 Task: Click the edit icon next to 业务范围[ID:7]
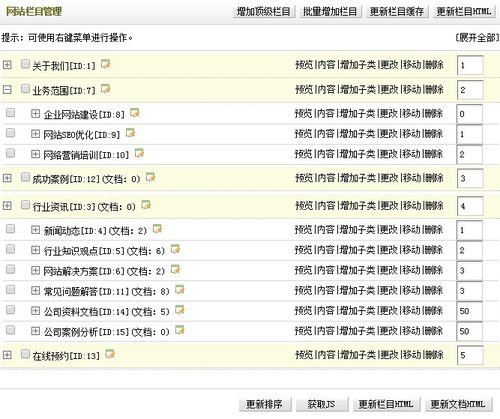[106, 88]
